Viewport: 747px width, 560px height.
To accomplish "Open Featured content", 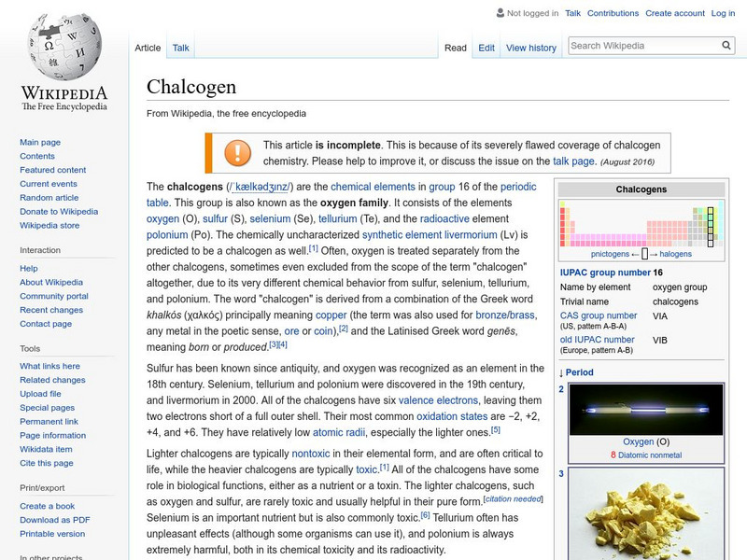I will pyautogui.click(x=53, y=170).
